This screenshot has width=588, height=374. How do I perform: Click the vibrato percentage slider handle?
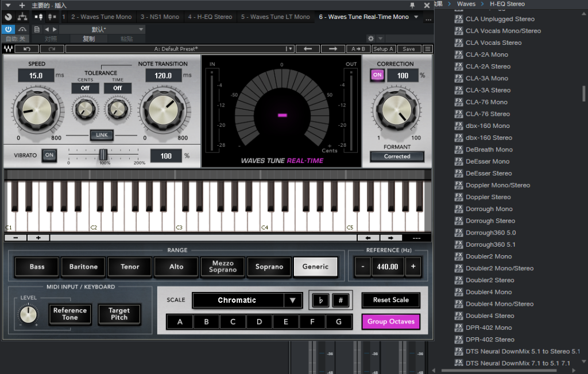point(103,154)
